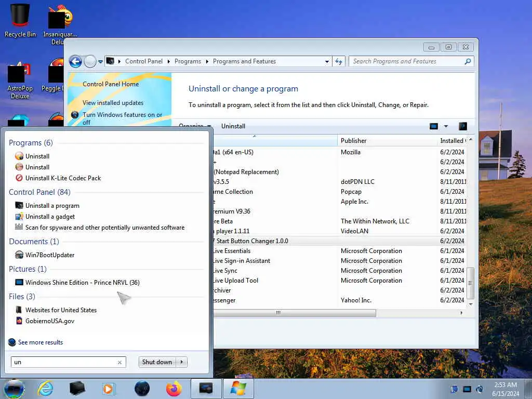Open AstroPop Deluxe desktop icon
Viewport: 532px width, 399px height.
[20, 81]
